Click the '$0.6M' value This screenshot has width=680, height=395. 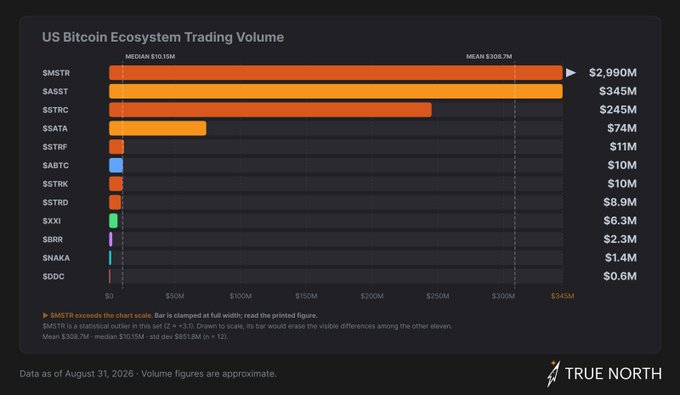click(x=620, y=276)
